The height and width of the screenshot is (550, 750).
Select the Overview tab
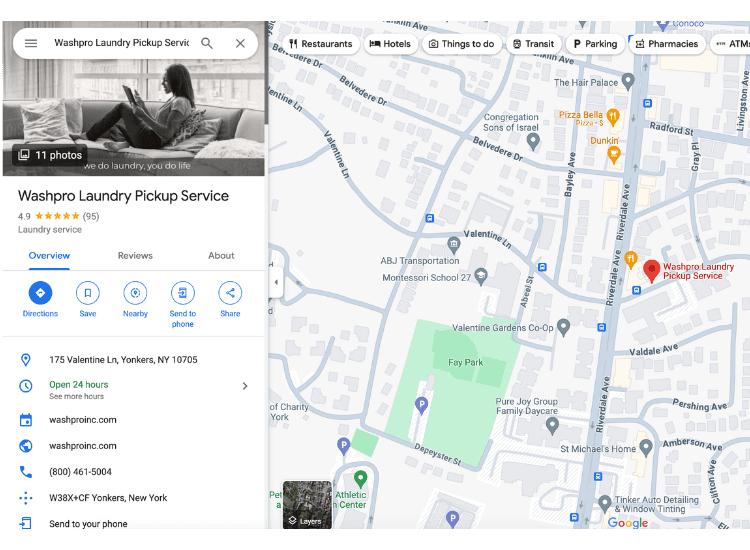pos(49,256)
